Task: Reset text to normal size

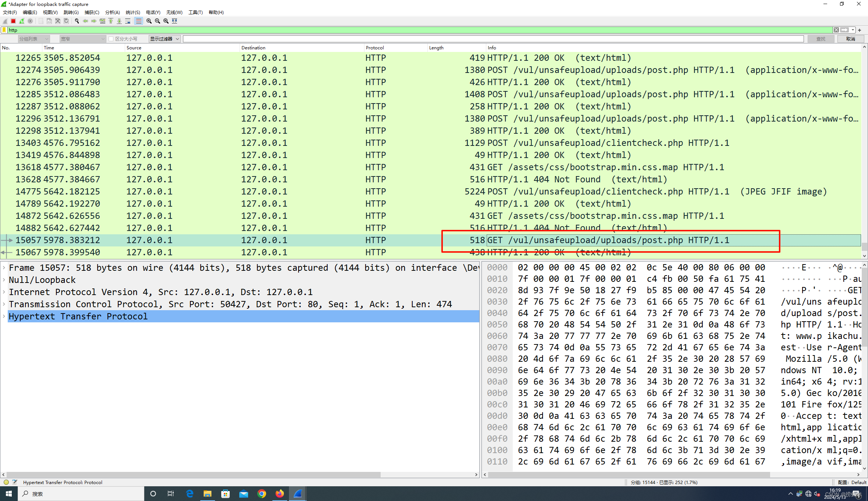Action: pyautogui.click(x=166, y=21)
